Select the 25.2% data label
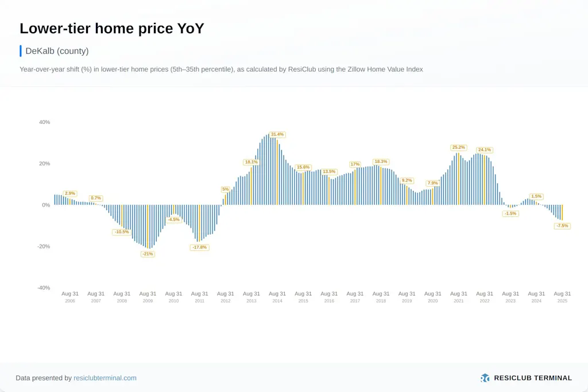The image size is (588, 392). pyautogui.click(x=458, y=148)
